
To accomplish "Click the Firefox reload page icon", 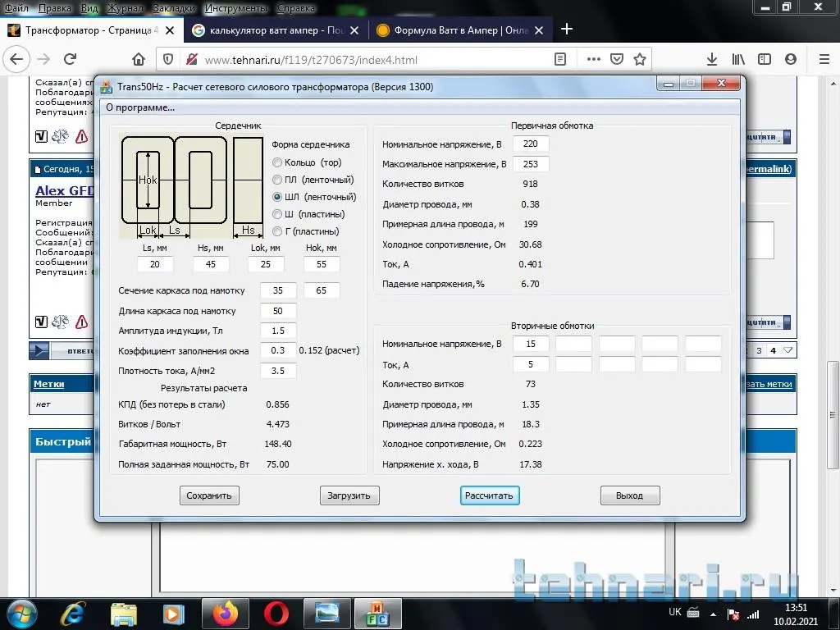I will coord(71,59).
